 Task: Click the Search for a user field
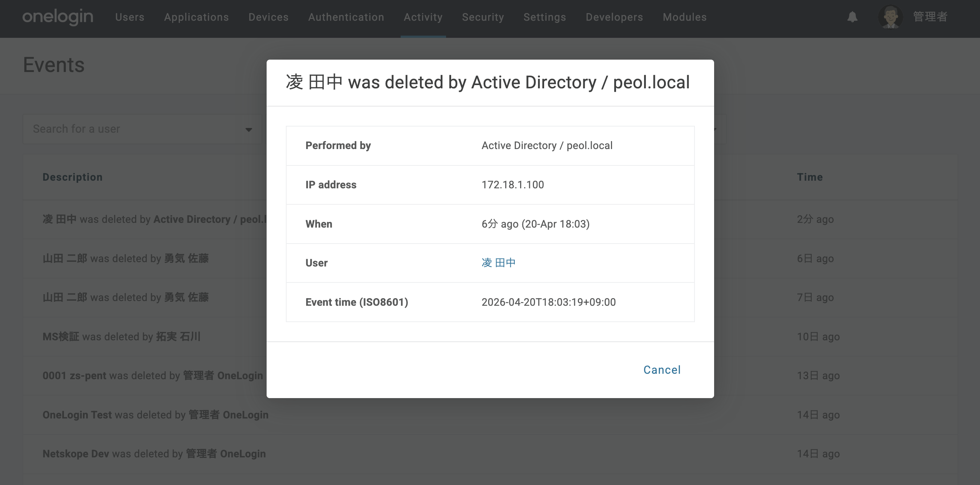pos(142,129)
